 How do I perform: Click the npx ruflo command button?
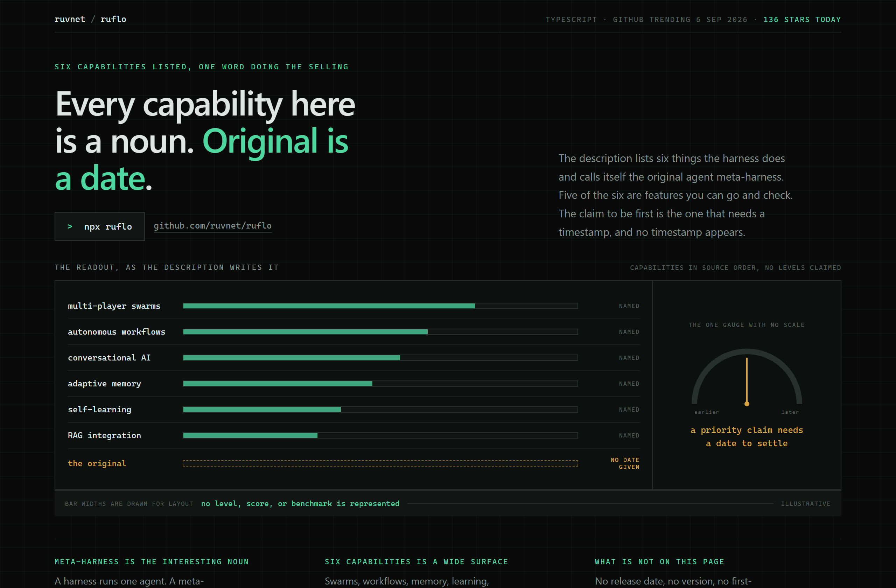coord(100,226)
